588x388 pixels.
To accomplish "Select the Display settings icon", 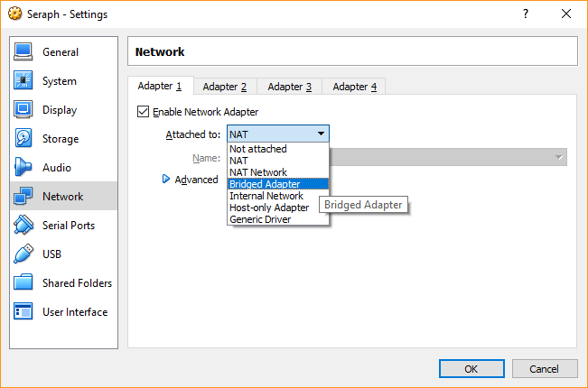I will (x=23, y=110).
